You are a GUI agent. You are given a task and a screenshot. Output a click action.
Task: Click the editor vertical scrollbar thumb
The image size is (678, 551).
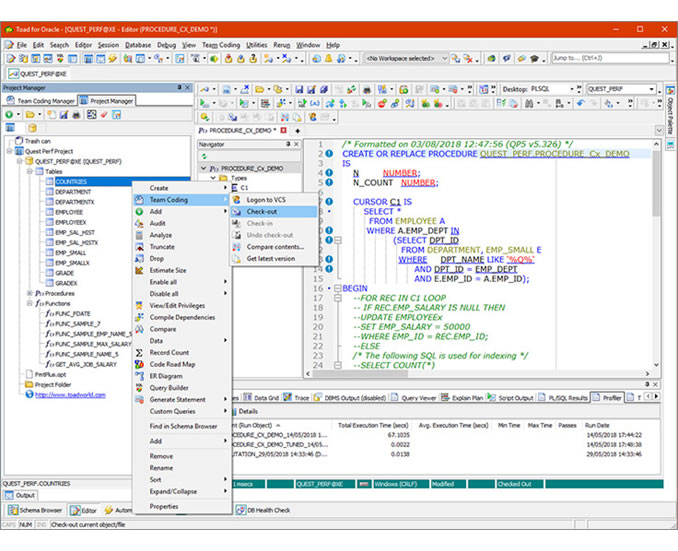coord(656,184)
